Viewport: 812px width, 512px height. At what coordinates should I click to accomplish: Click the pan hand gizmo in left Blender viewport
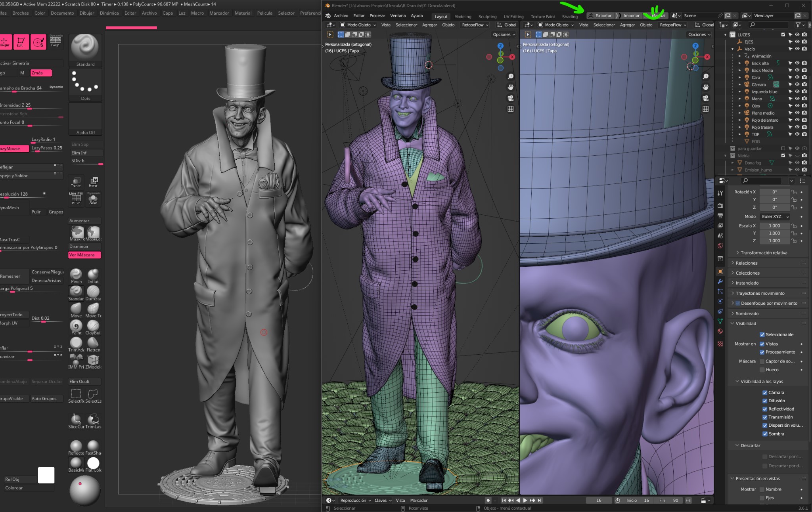tap(511, 87)
